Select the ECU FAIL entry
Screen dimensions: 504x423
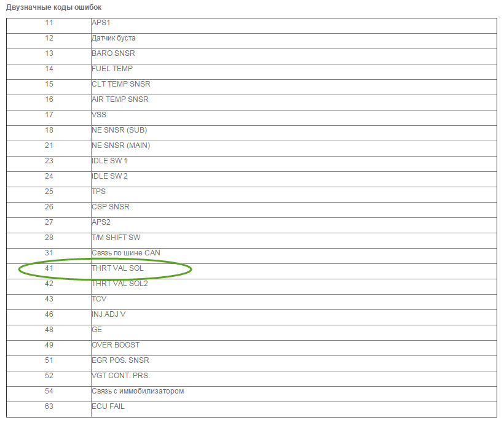(108, 406)
